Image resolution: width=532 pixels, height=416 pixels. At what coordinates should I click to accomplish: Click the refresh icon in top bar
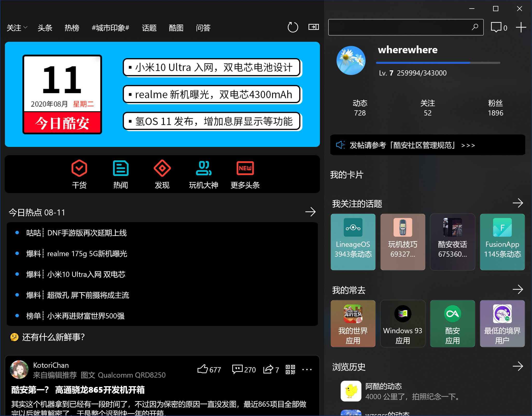[293, 27]
